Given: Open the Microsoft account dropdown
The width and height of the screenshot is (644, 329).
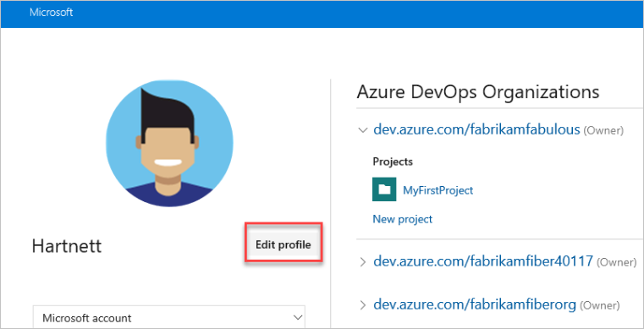Looking at the screenshot, I should coord(168,317).
